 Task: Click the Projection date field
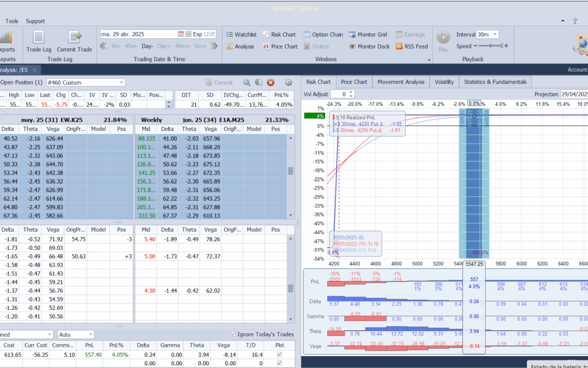pyautogui.click(x=574, y=94)
